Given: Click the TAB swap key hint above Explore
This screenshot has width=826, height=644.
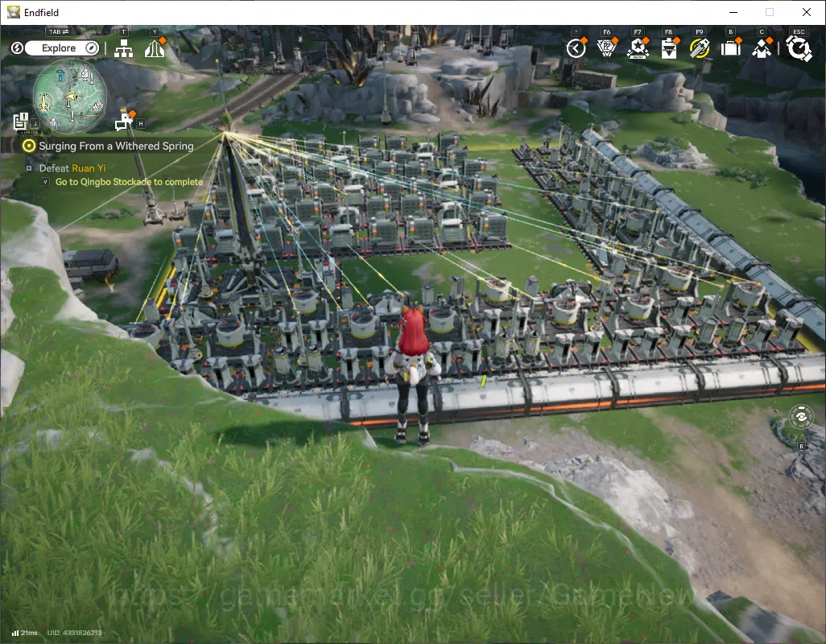Looking at the screenshot, I should point(58,31).
